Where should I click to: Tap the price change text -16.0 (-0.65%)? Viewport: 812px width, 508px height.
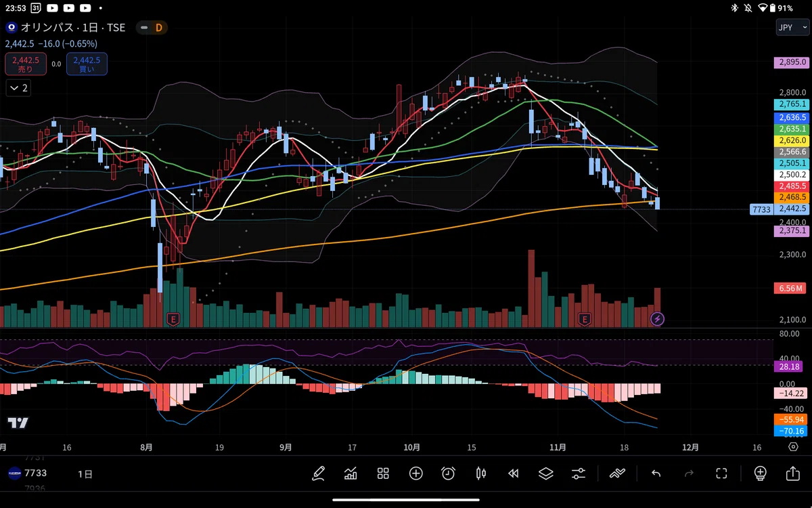(x=67, y=44)
